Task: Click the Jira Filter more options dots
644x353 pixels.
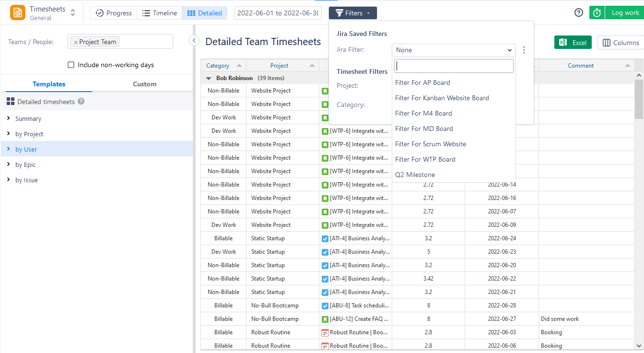Action: pyautogui.click(x=524, y=50)
